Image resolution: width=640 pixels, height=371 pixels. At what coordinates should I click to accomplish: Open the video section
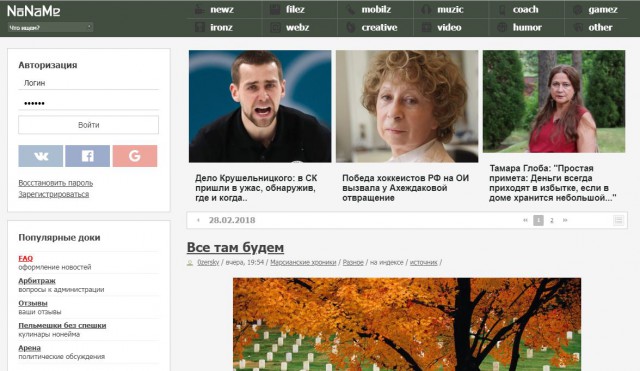pyautogui.click(x=449, y=27)
